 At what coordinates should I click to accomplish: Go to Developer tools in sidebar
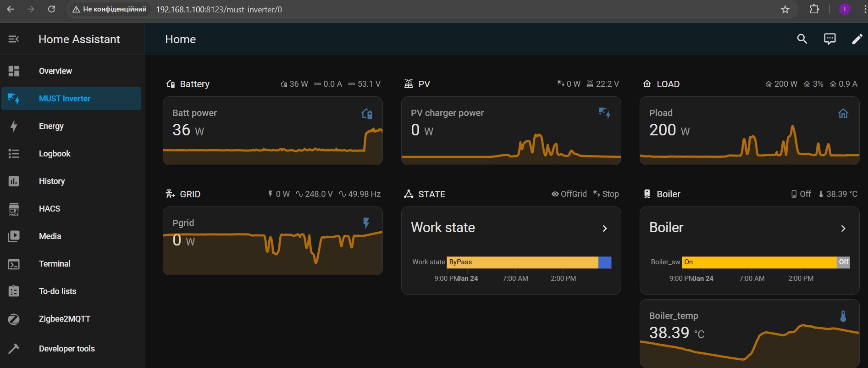pyautogui.click(x=66, y=349)
